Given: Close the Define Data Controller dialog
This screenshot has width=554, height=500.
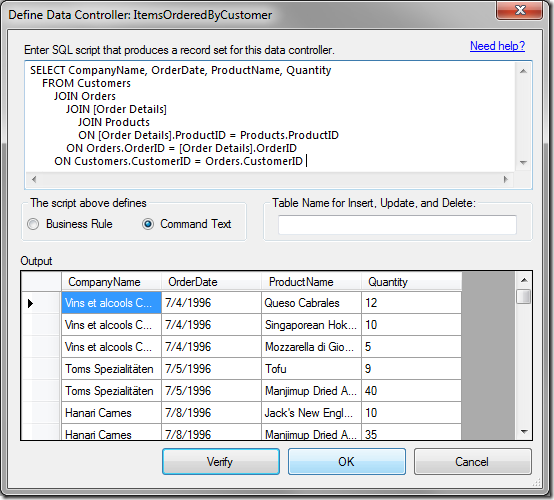Looking at the screenshot, I should [519, 10].
